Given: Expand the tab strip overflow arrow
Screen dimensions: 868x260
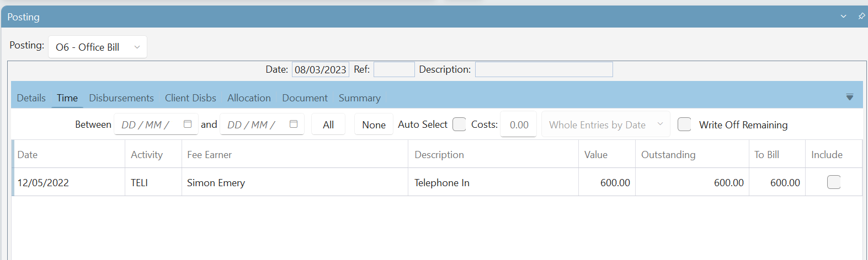Looking at the screenshot, I should click(x=850, y=97).
